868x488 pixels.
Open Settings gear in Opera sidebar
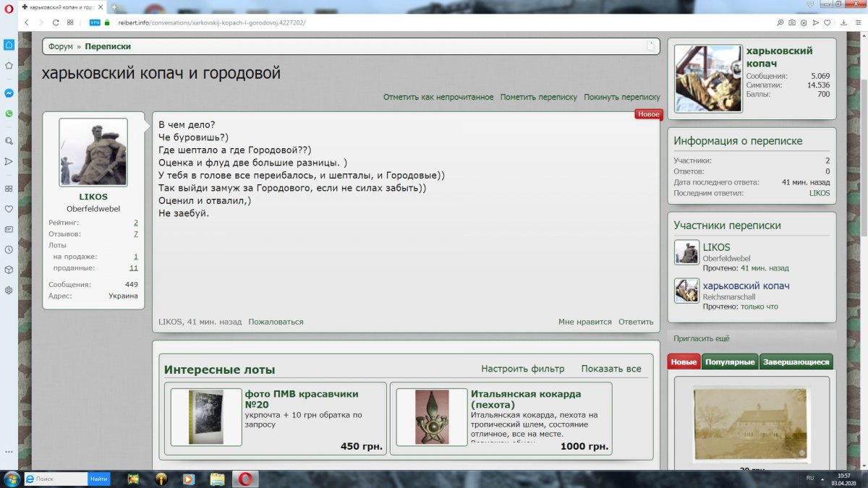9,290
